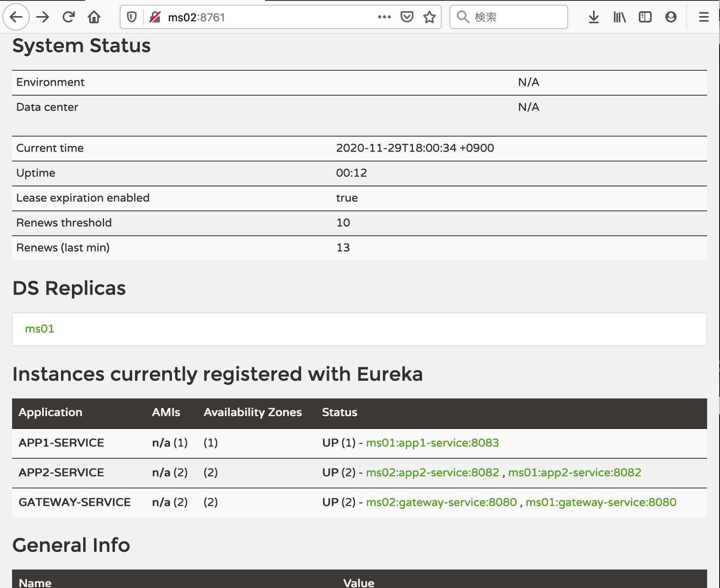Click the Status column header
720x588 pixels.
(340, 412)
